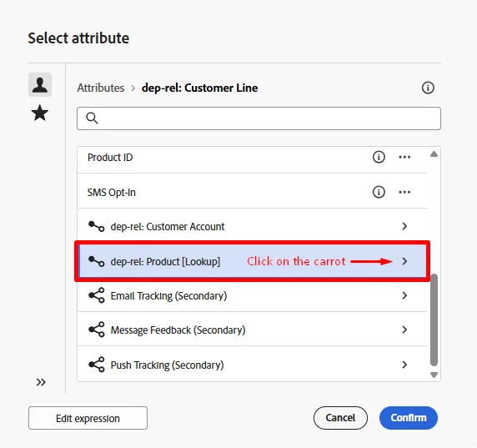Expand the sidebar with double chevron

point(41,382)
